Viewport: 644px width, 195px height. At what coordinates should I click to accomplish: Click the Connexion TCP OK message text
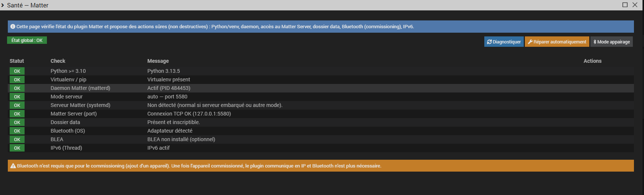click(x=189, y=114)
